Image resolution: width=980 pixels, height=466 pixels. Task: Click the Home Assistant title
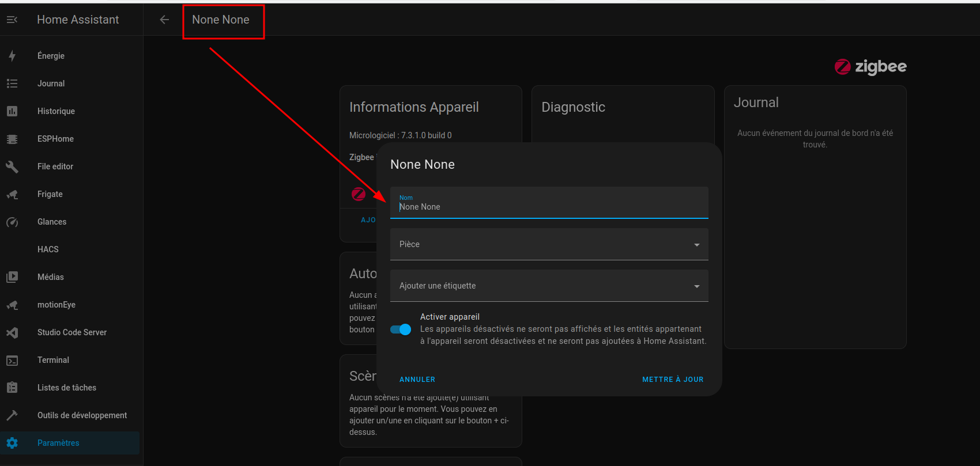tap(78, 20)
